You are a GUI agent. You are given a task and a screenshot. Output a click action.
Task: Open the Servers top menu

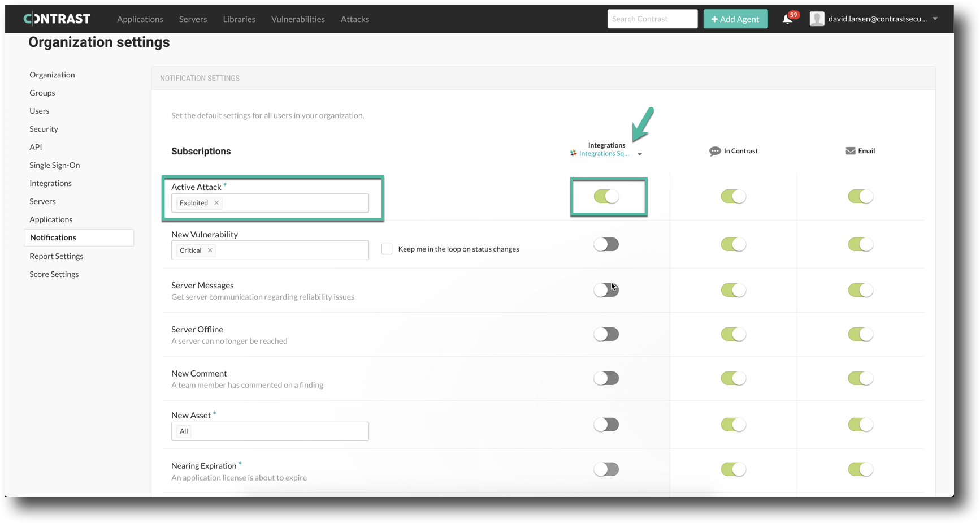click(x=193, y=19)
